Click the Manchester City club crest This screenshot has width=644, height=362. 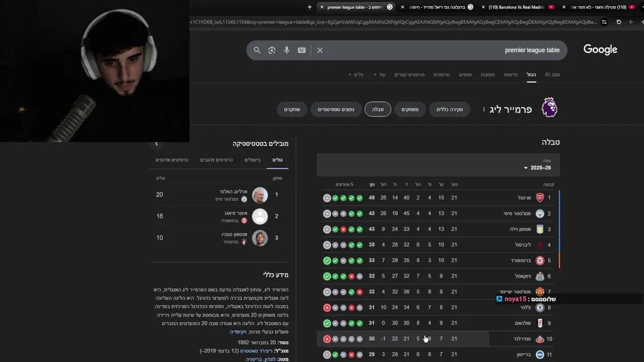click(x=540, y=213)
